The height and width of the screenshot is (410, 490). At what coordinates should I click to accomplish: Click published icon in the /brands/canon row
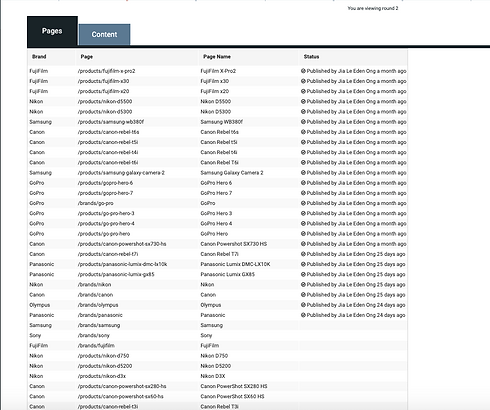tap(303, 294)
